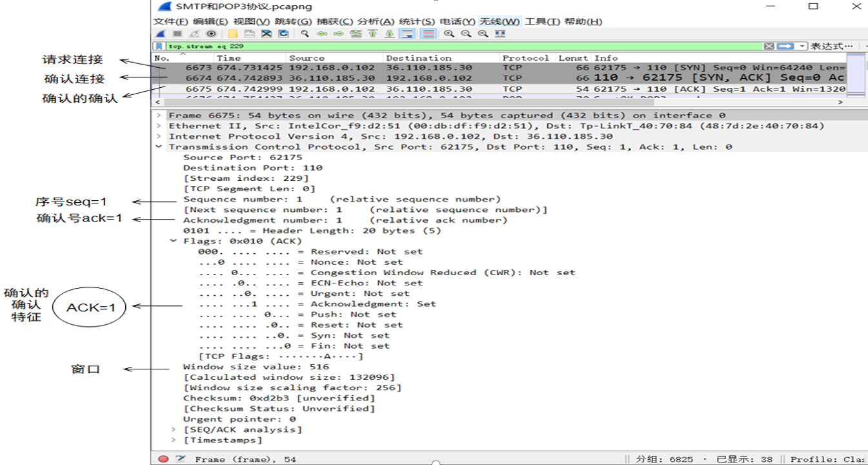This screenshot has height=465, width=868.
Task: Click the restart current capture icon
Action: click(x=194, y=34)
